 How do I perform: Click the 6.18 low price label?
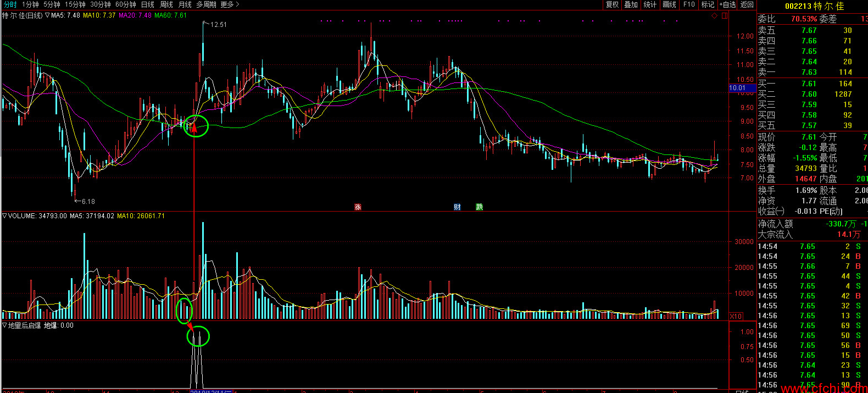(x=88, y=202)
